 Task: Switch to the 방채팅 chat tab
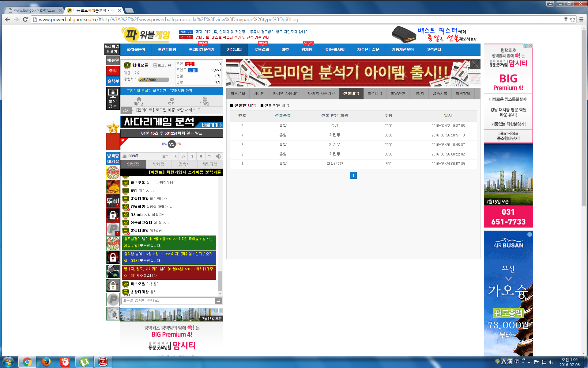(159, 164)
